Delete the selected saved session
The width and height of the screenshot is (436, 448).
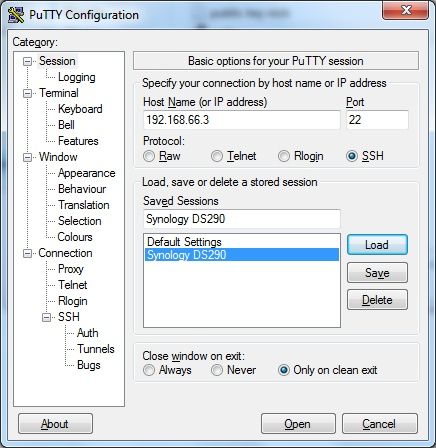point(377,300)
